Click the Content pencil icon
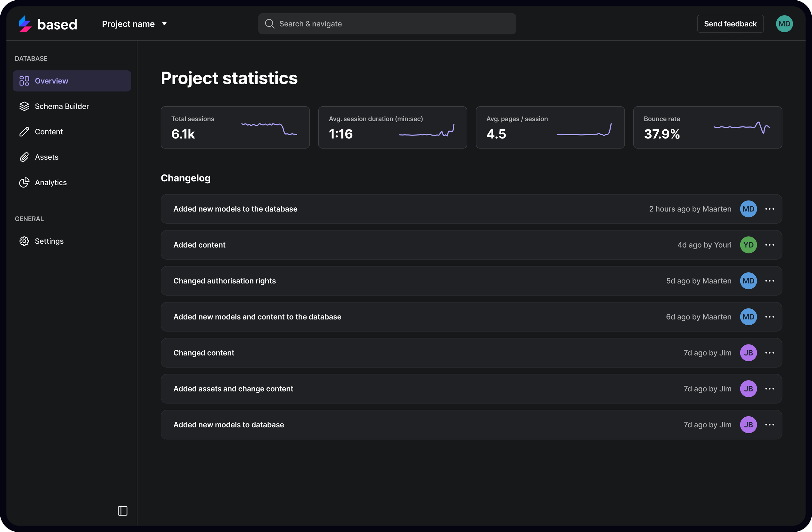The height and width of the screenshot is (532, 812). [24, 132]
